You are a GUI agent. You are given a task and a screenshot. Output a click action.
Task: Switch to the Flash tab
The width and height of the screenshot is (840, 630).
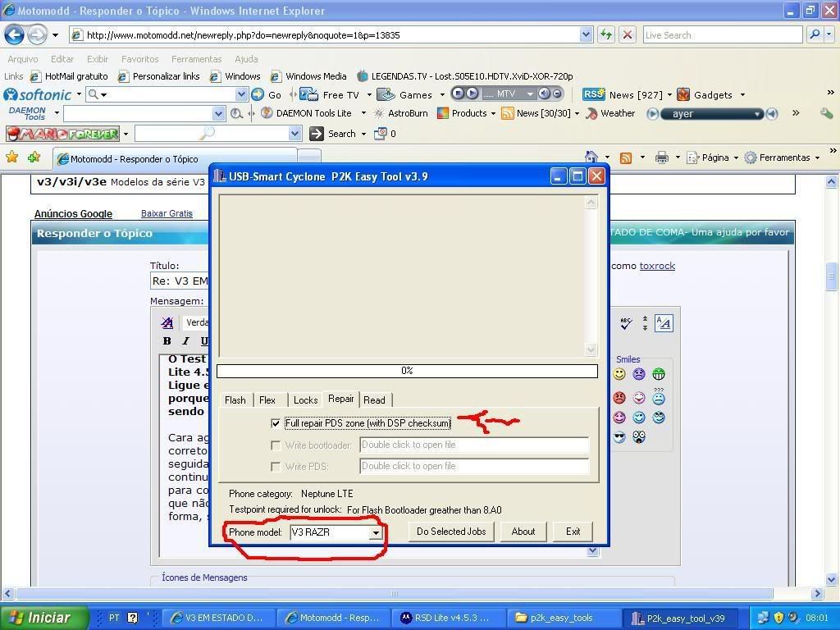[235, 400]
